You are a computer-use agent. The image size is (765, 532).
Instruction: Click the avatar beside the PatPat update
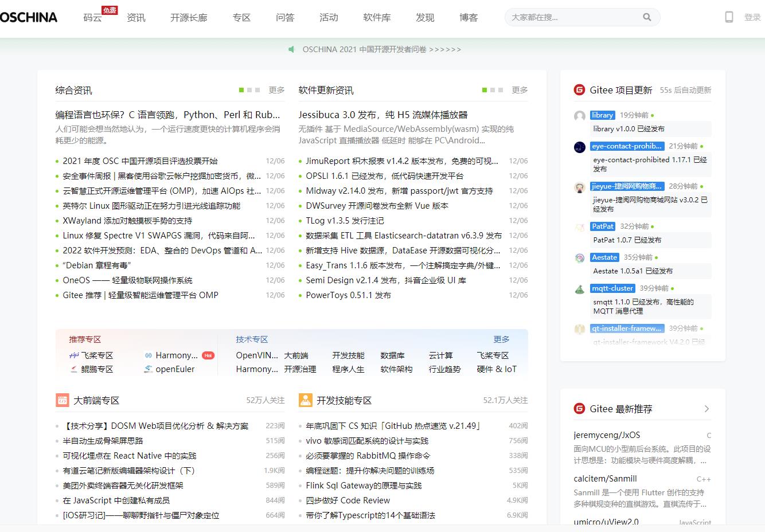(580, 228)
